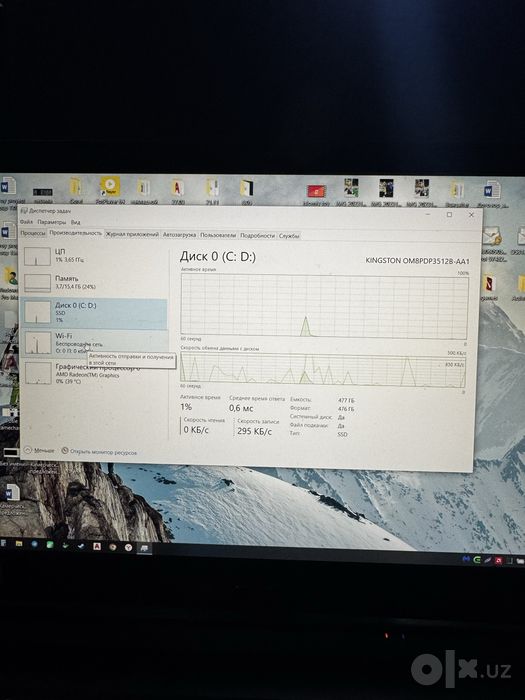Screen dimensions: 525x700
Task: Select the Графический процессор 0 item
Action: click(x=94, y=374)
